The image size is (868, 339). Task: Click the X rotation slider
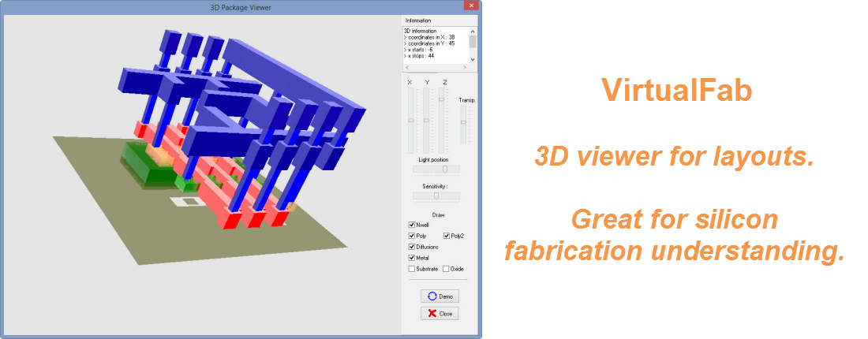411,120
